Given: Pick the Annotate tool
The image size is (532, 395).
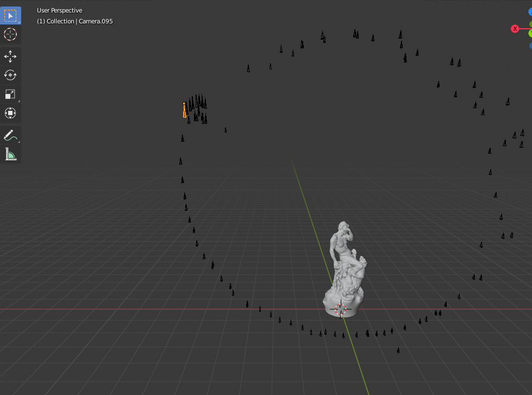Looking at the screenshot, I should pyautogui.click(x=10, y=135).
